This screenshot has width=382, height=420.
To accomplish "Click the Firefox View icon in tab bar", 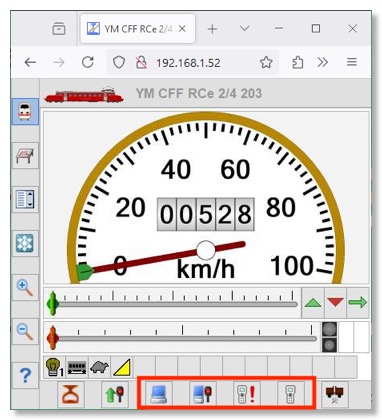I will click(59, 29).
